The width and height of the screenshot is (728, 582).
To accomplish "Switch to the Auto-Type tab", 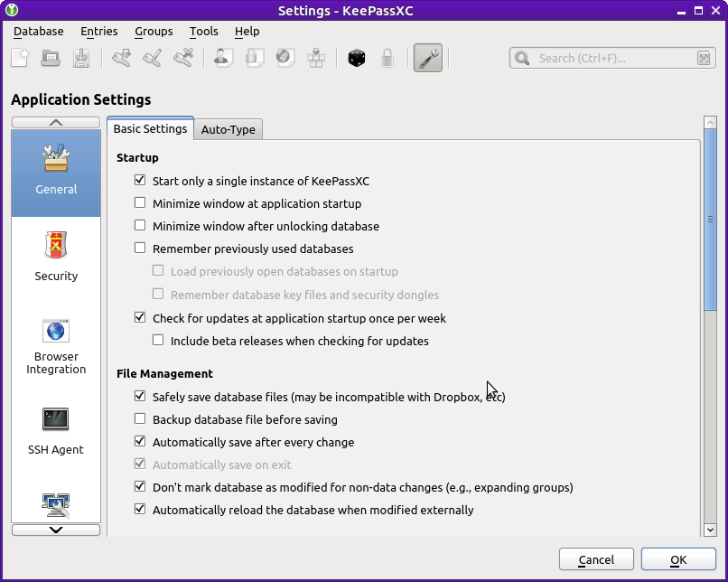I will [229, 128].
